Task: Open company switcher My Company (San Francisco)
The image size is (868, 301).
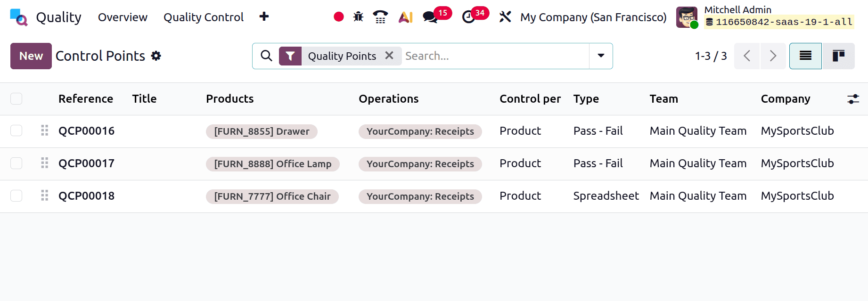Action: (593, 17)
